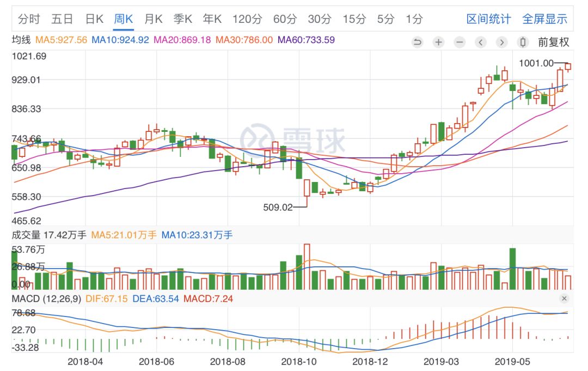
Task: Select the 五日 tab
Action: click(62, 19)
